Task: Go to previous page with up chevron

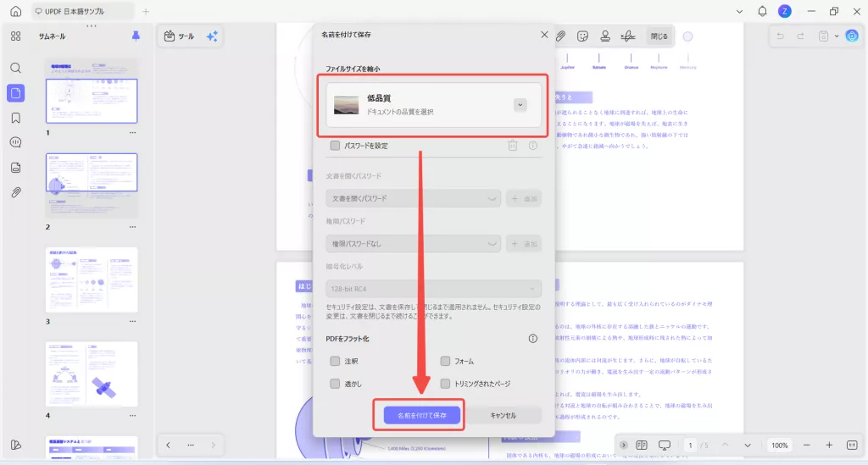Action: [725, 445]
